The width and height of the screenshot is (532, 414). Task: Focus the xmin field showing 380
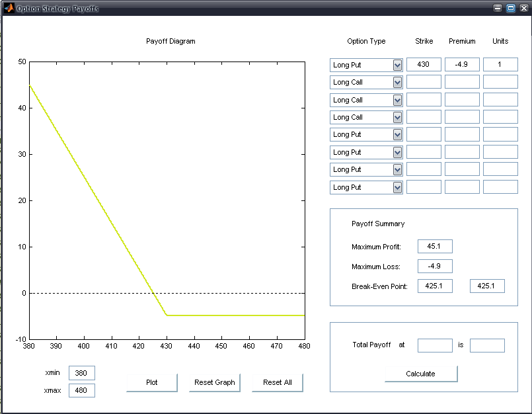click(82, 373)
